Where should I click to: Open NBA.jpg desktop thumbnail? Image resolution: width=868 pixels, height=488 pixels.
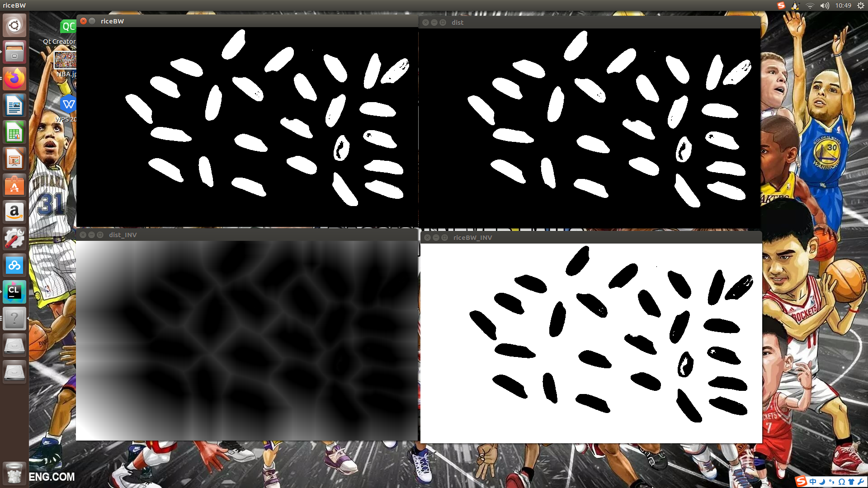click(x=65, y=60)
